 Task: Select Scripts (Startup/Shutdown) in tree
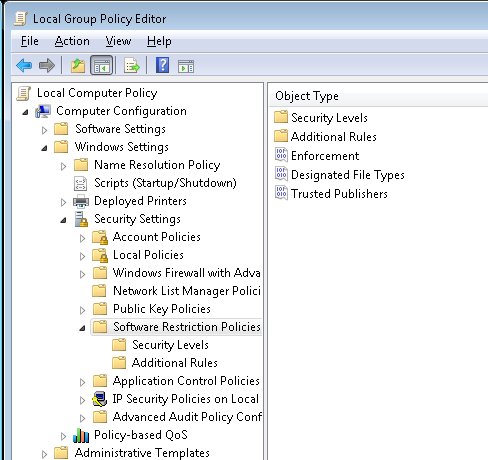[165, 183]
